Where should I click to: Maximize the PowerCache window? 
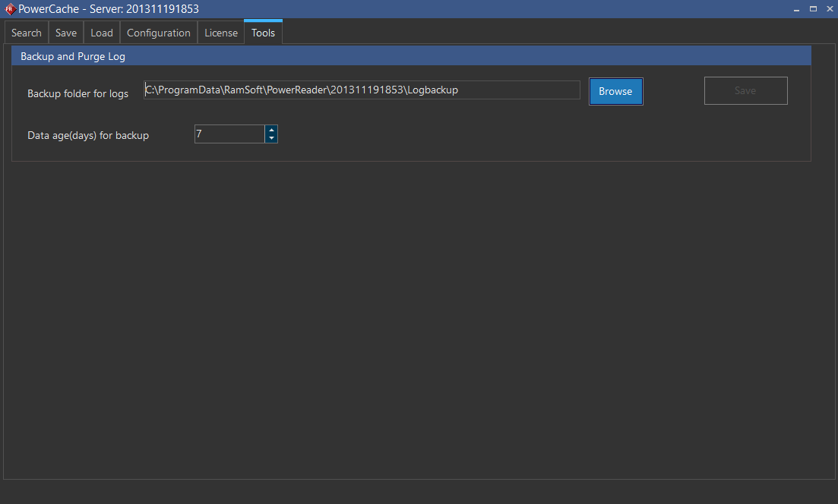pos(813,9)
